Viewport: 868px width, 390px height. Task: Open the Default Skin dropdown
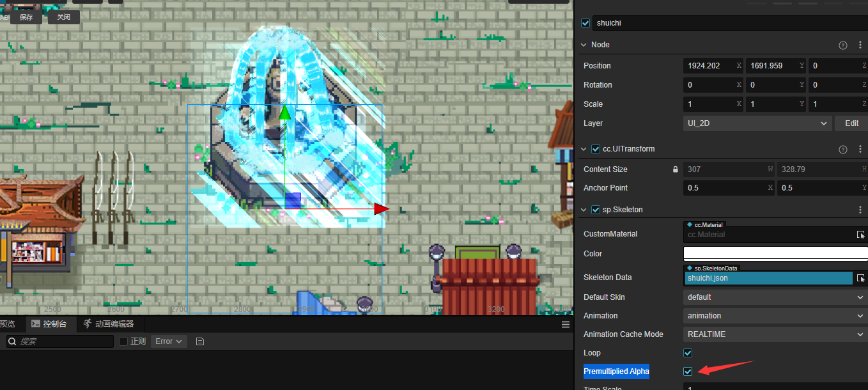pos(775,297)
